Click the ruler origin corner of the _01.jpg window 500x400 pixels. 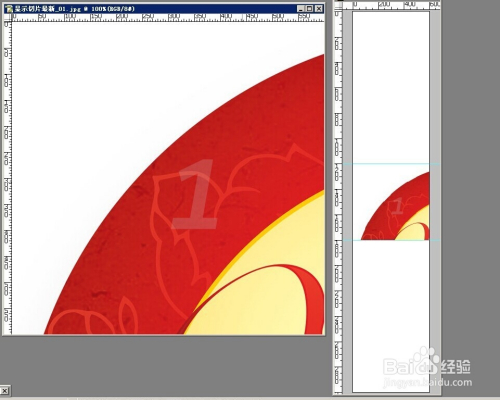pos(8,18)
